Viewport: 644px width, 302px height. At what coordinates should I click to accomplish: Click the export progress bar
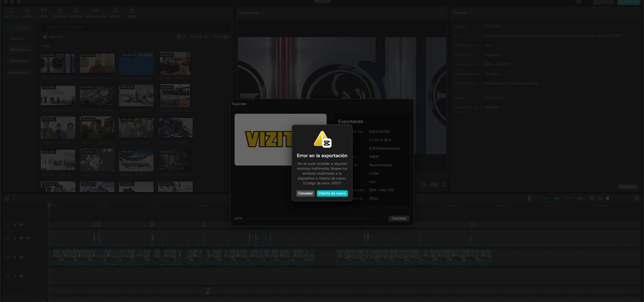[311, 218]
